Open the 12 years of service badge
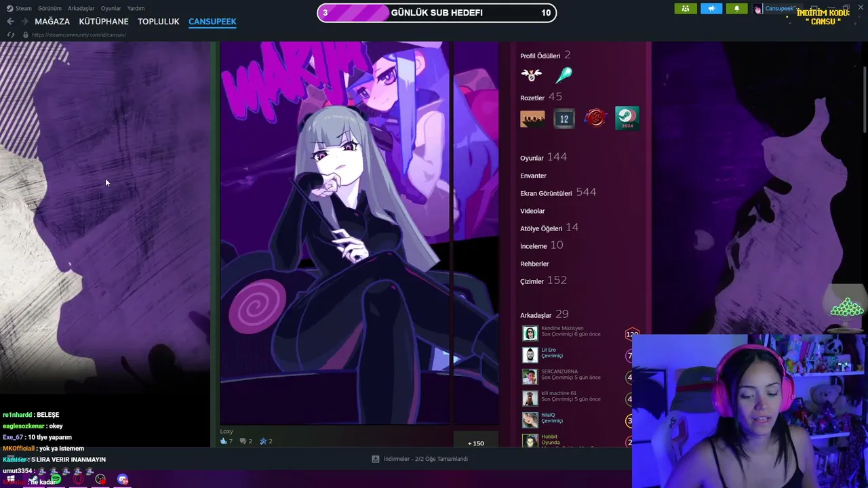 tap(564, 119)
